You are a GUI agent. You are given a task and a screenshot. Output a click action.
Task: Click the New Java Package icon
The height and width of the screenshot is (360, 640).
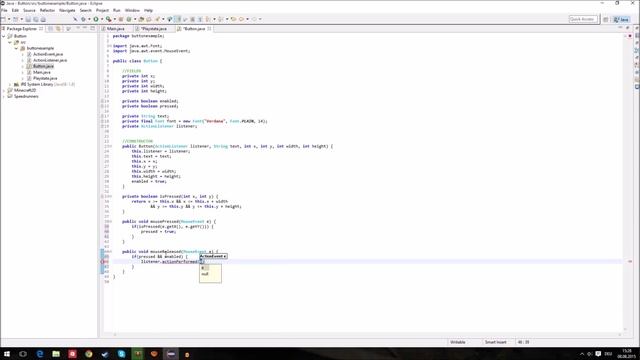(x=121, y=19)
